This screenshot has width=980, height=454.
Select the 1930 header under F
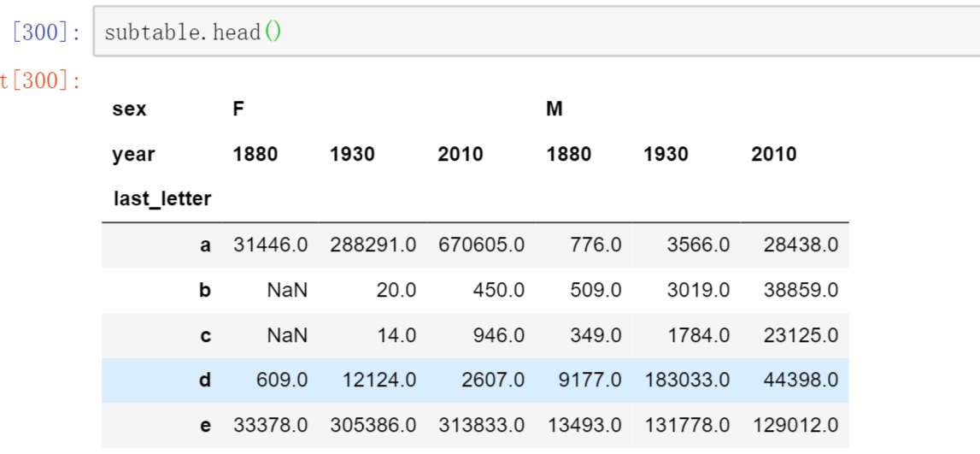point(353,155)
